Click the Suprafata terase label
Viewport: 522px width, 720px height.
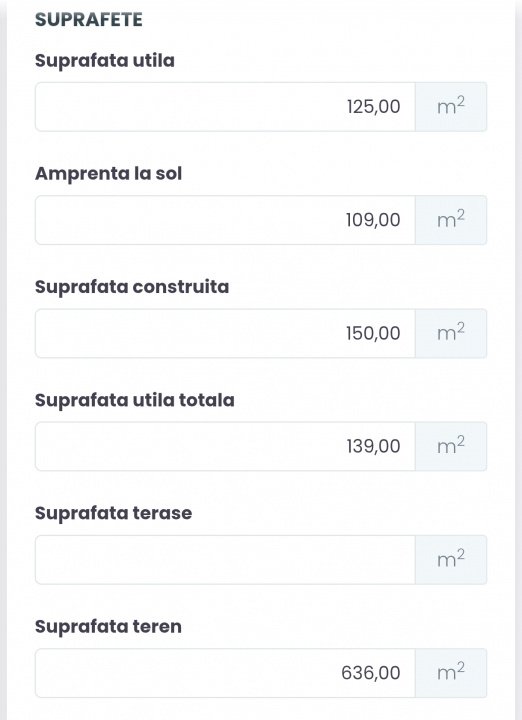(113, 513)
